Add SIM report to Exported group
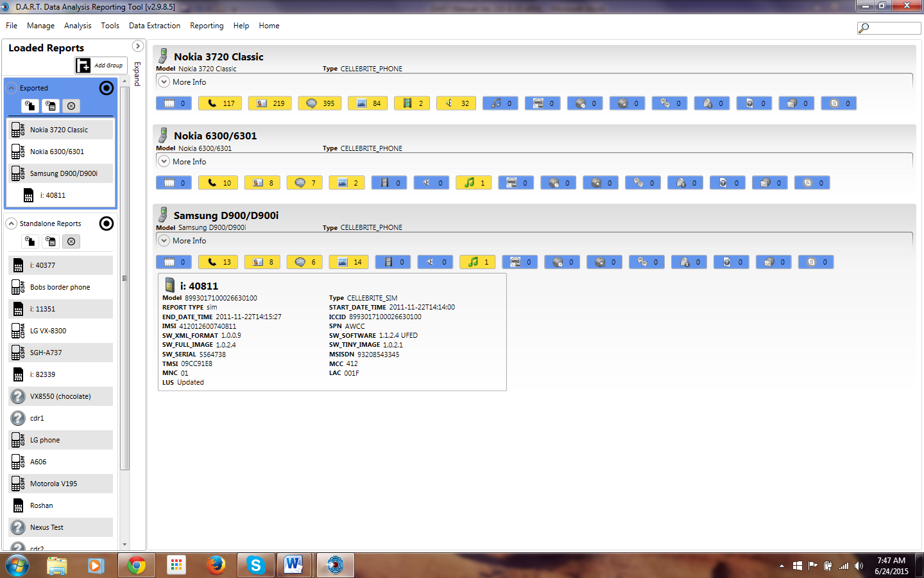The width and height of the screenshot is (924, 578). [x=51, y=106]
